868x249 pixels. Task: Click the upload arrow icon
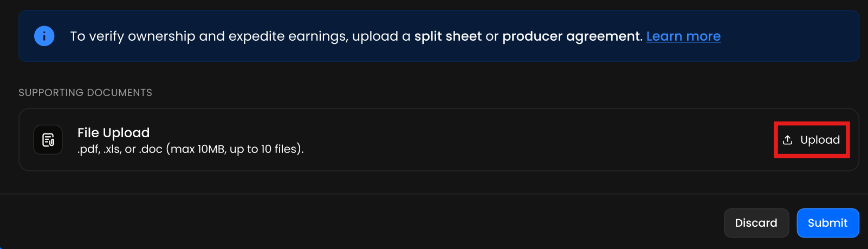[788, 140]
